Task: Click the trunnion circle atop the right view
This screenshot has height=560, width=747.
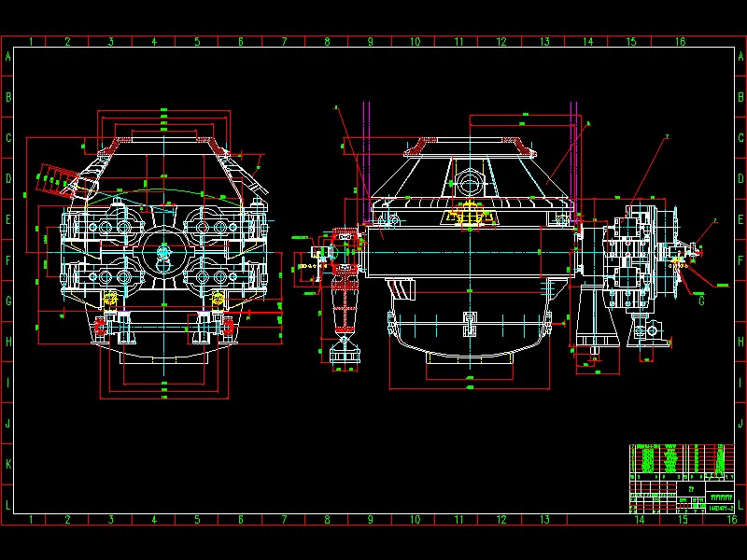Action: click(469, 180)
